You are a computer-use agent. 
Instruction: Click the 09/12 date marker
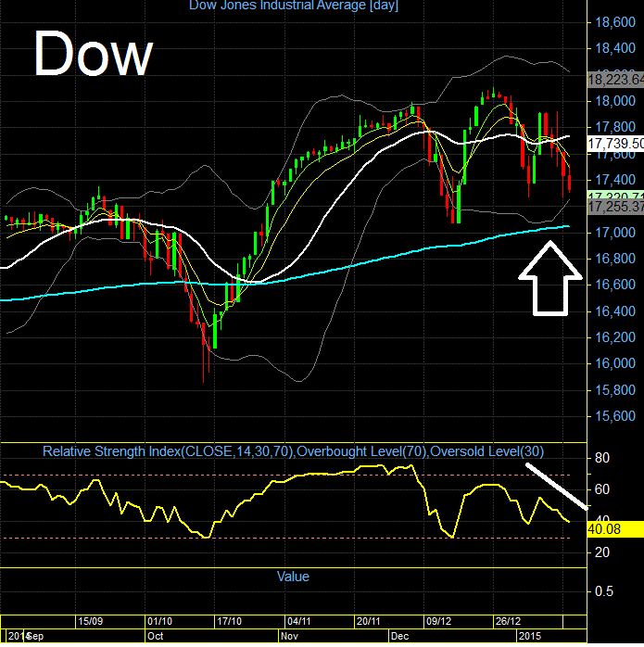438,621
